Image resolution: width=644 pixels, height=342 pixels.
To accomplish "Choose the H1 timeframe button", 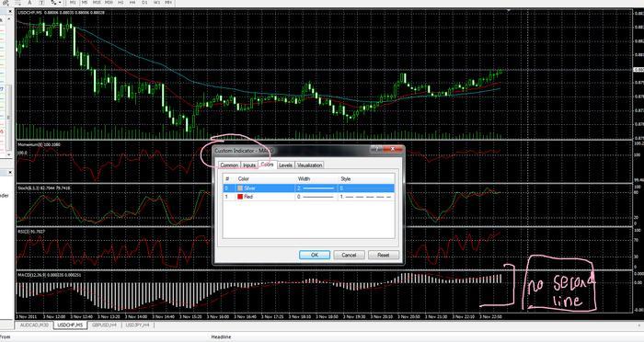I will coord(121,3).
